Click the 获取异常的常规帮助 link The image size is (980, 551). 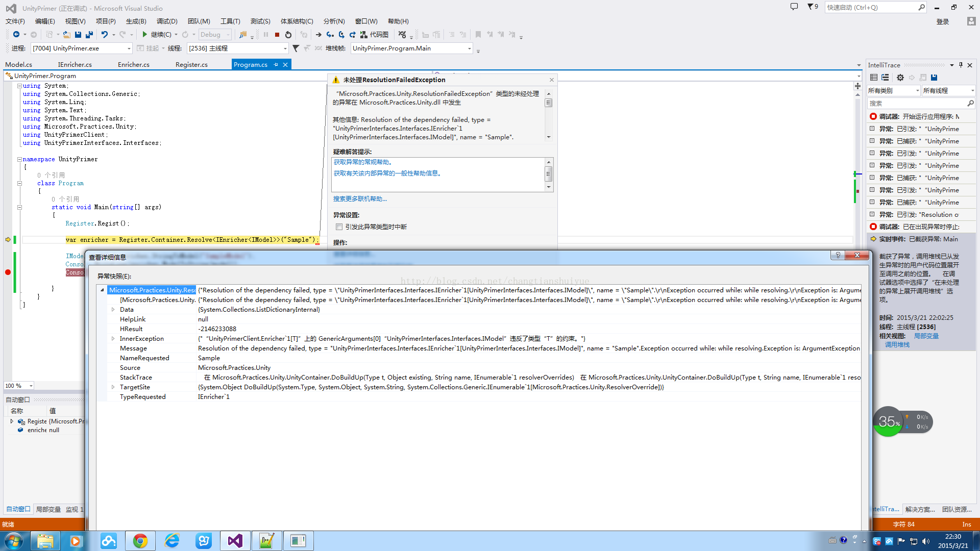363,162
